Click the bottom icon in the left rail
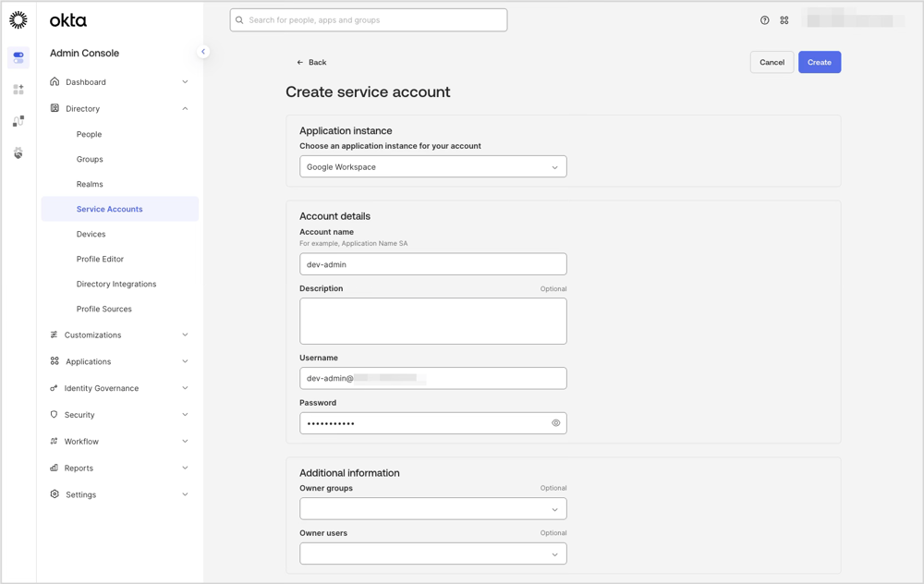This screenshot has height=584, width=924. [18, 152]
